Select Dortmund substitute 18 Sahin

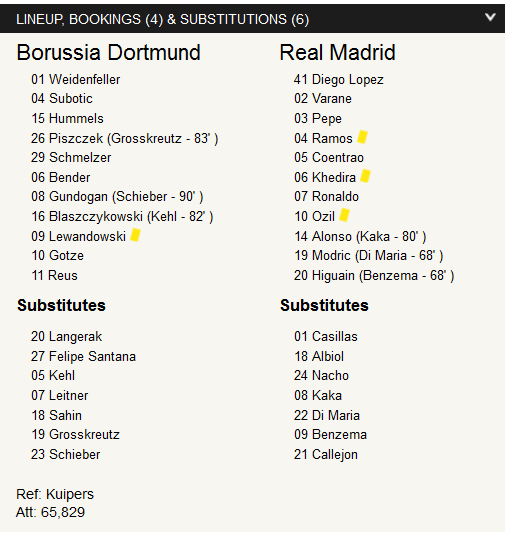[x=56, y=415]
